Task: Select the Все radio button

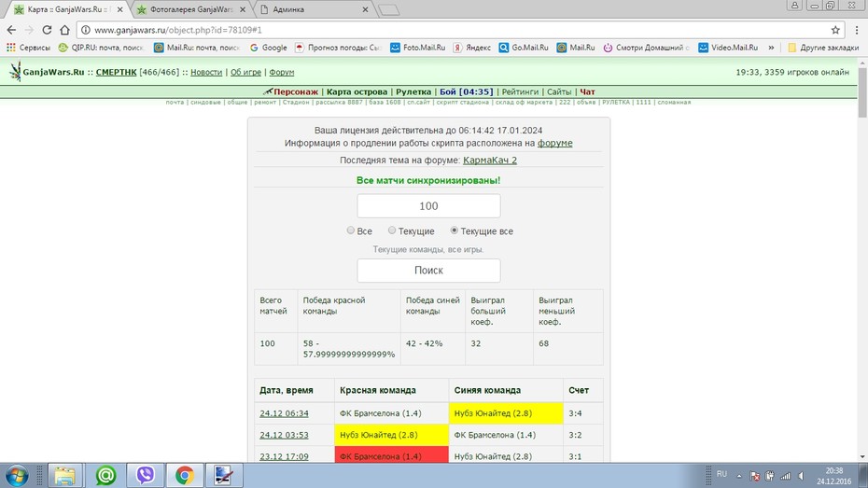Action: click(x=350, y=230)
